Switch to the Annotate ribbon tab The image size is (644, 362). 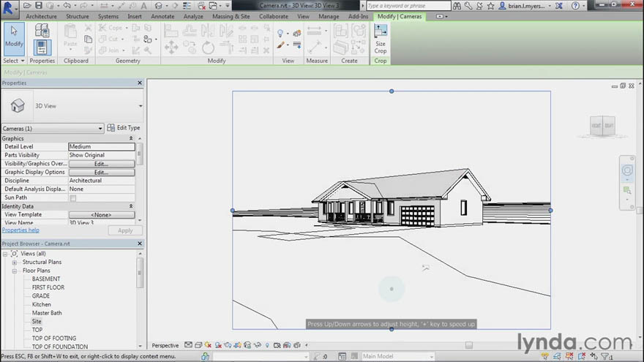point(162,16)
